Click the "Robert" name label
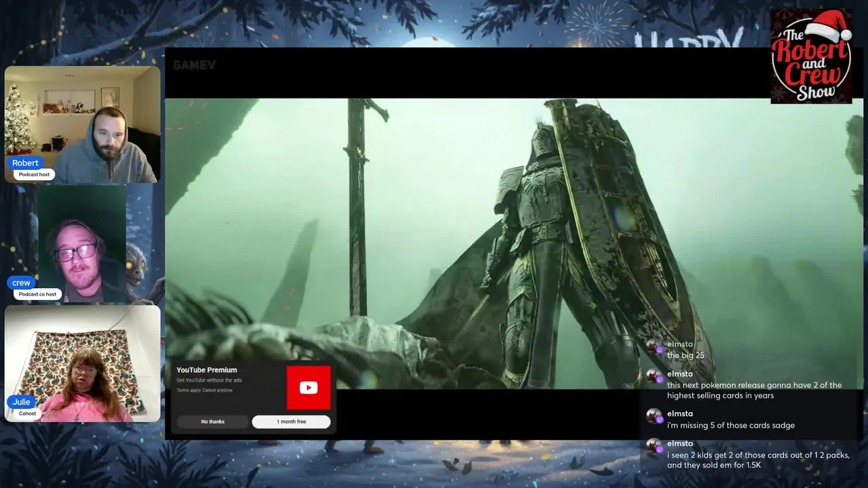This screenshot has width=868, height=488. tap(25, 163)
